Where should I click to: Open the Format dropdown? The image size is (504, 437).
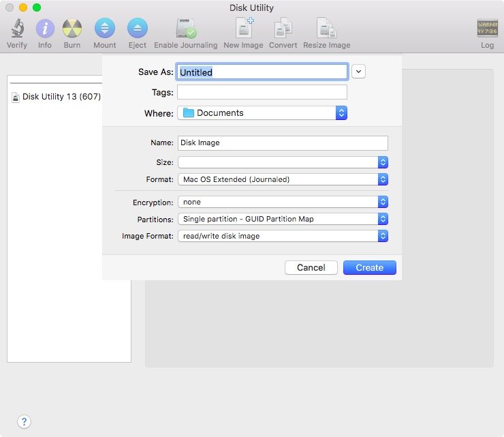click(283, 179)
